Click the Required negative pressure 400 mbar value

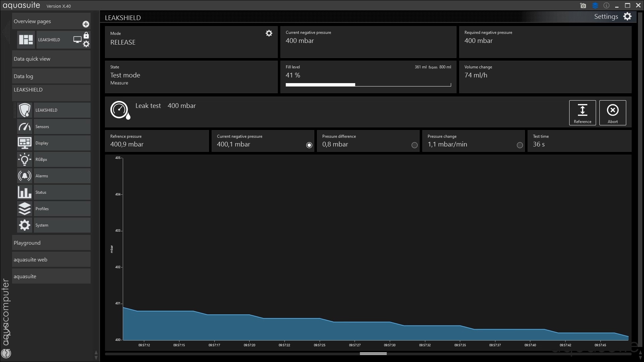[x=478, y=41]
